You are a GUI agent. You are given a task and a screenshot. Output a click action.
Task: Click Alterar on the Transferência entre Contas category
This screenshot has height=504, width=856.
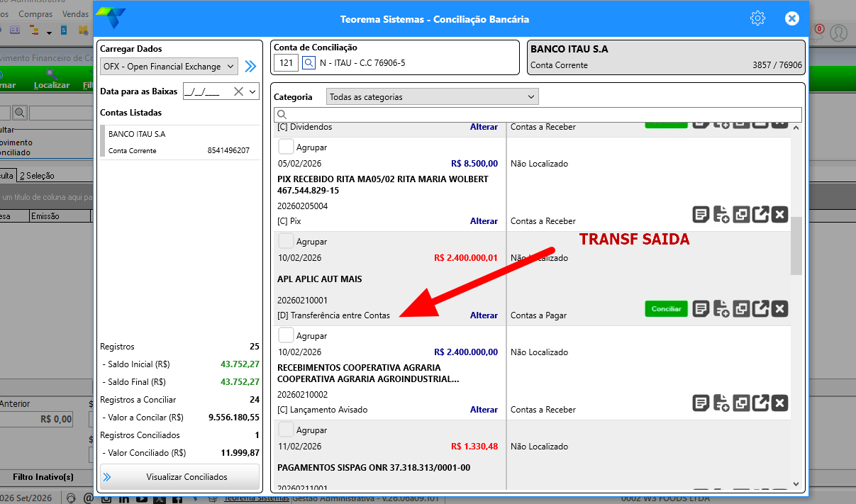tap(484, 315)
